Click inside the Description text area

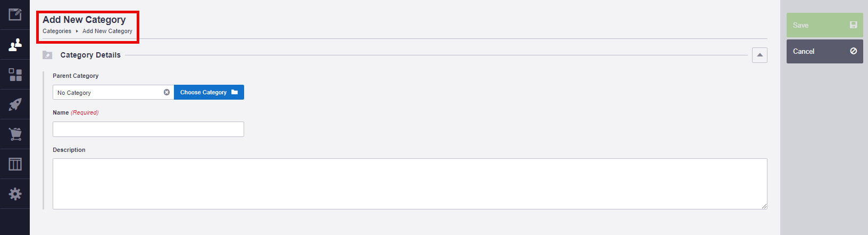tap(410, 184)
